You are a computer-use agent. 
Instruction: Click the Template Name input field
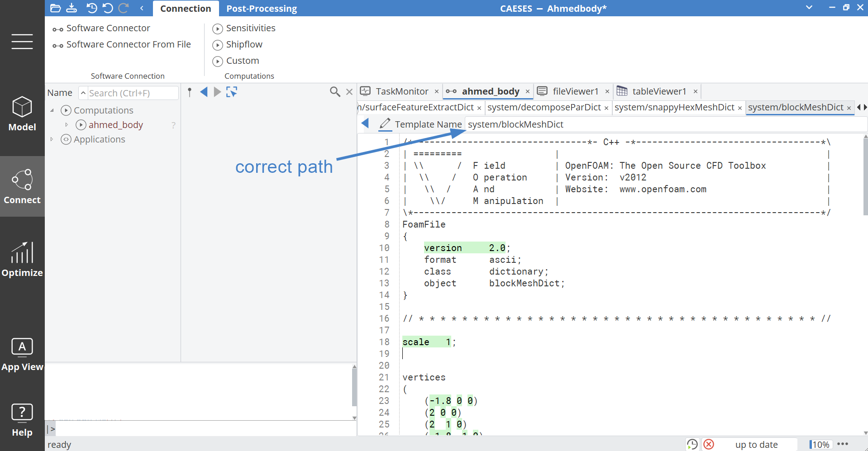665,124
